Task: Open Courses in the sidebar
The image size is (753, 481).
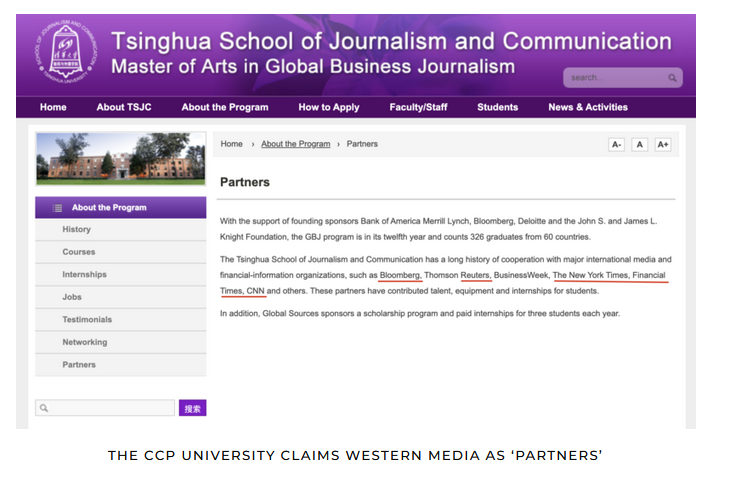Action: coord(121,252)
